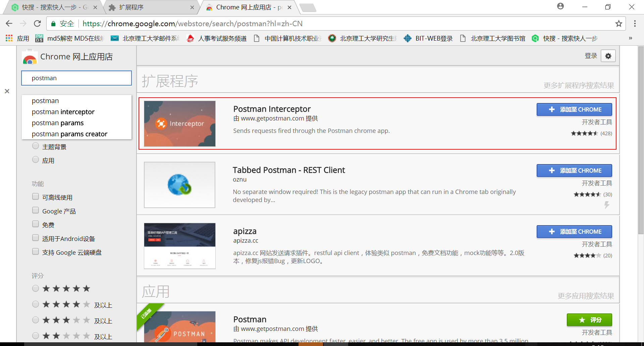Choose the 'postman interceptor' suggestion

(x=77, y=112)
